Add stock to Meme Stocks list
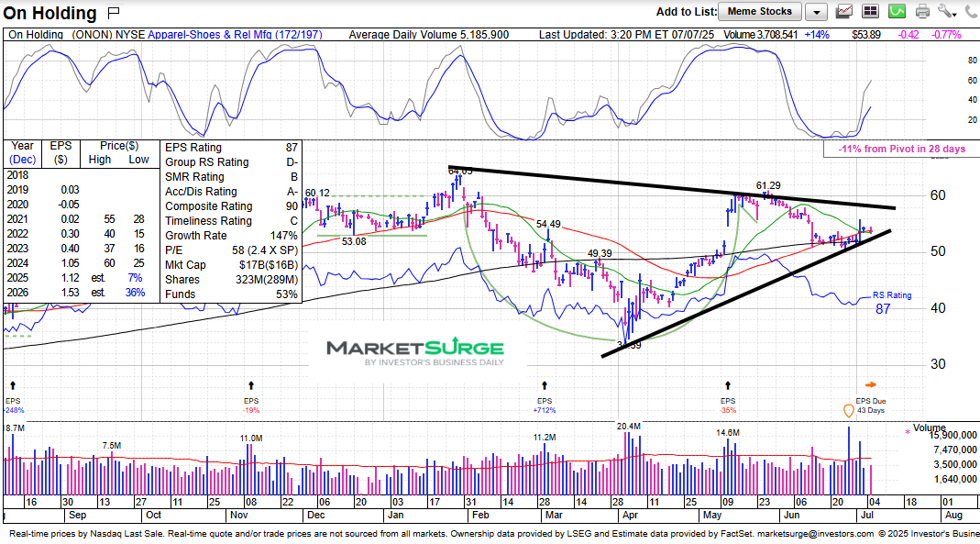Screen dimensions: 980x544 point(759,11)
